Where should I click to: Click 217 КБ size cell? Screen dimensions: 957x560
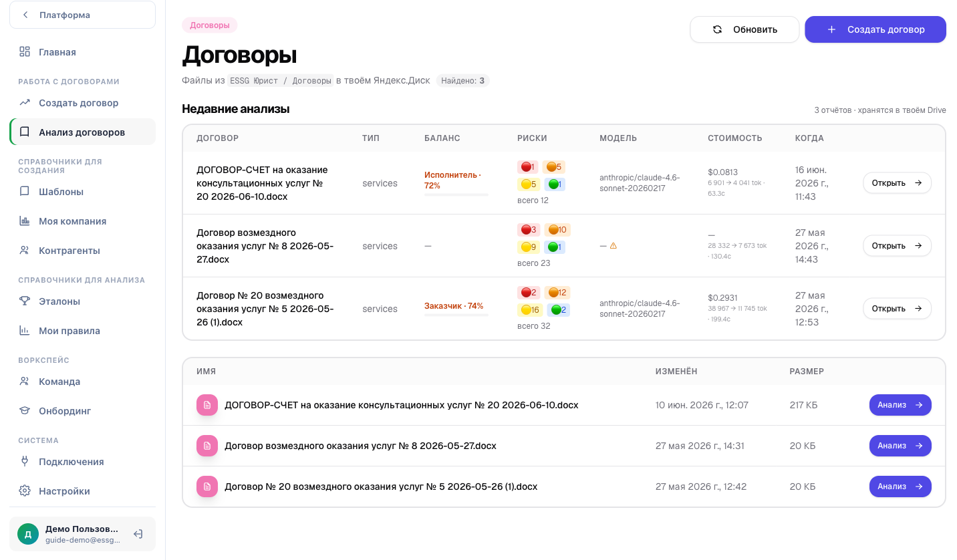coord(803,405)
